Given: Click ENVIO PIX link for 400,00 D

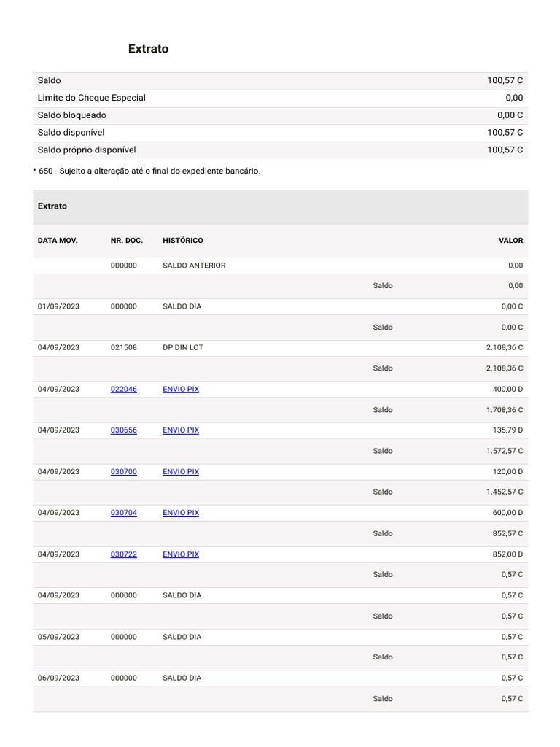Looking at the screenshot, I should (181, 389).
